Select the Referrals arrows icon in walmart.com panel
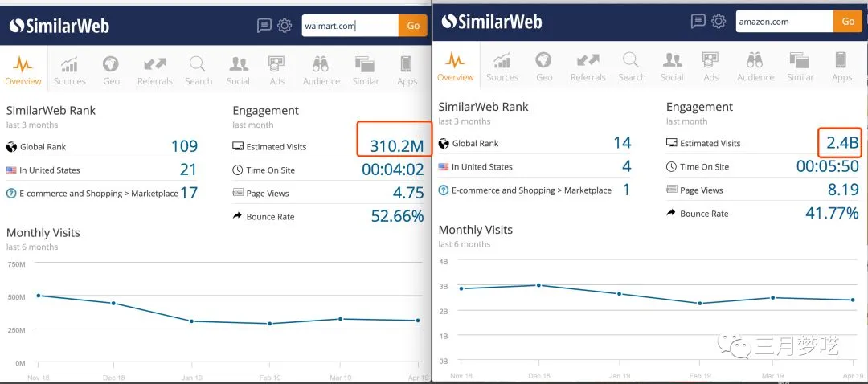Viewport: 868px width, 384px height. 155,64
